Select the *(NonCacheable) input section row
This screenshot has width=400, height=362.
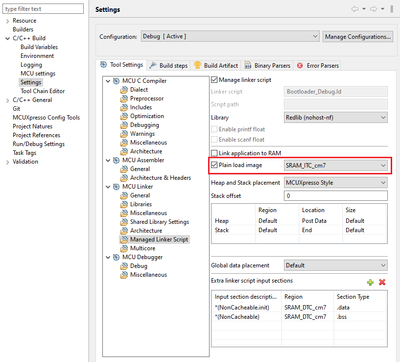299,317
